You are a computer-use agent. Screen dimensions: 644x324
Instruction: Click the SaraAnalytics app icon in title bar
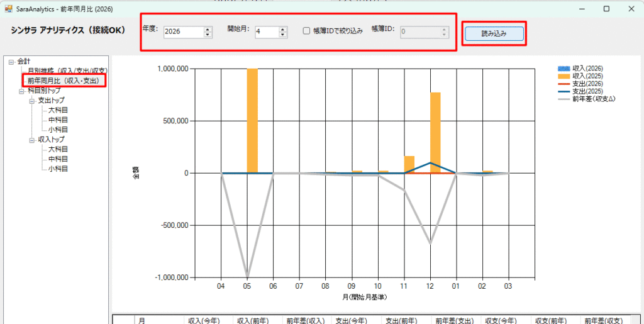(8, 9)
